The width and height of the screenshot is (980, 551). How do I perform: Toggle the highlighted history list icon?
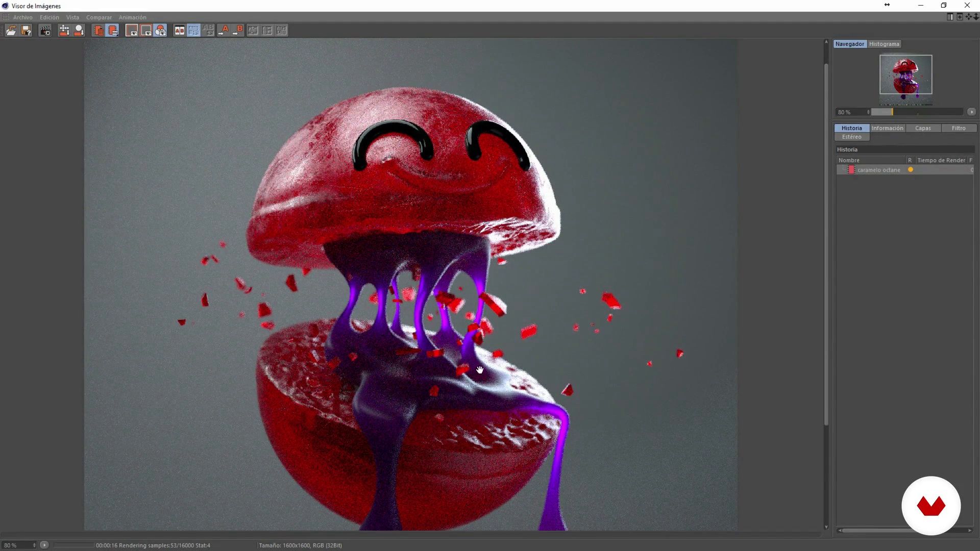[x=113, y=31]
